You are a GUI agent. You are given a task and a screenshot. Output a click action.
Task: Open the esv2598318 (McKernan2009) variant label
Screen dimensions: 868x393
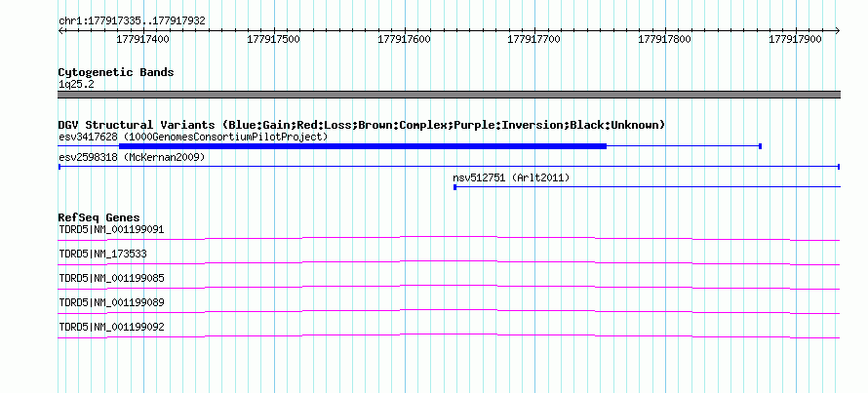(x=132, y=158)
